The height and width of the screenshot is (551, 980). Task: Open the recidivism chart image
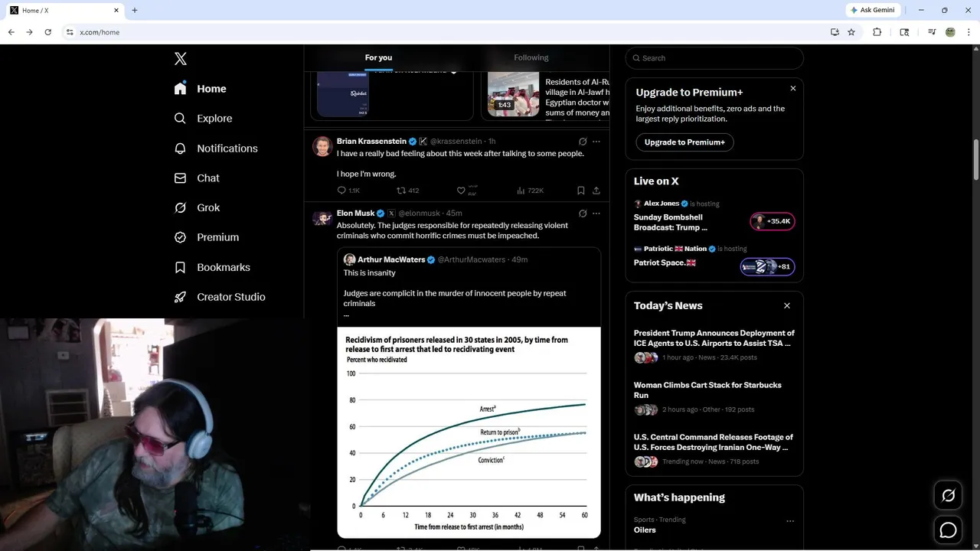point(469,432)
